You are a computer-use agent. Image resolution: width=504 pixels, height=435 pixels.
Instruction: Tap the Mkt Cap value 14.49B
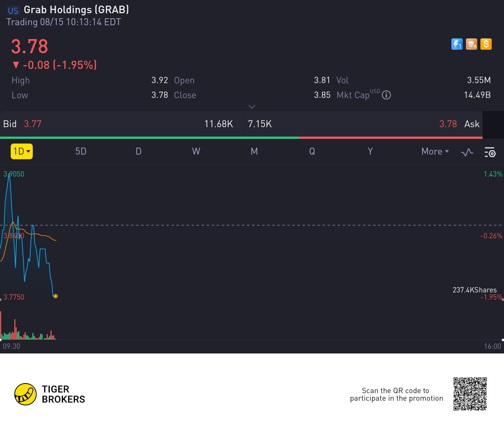tap(477, 95)
